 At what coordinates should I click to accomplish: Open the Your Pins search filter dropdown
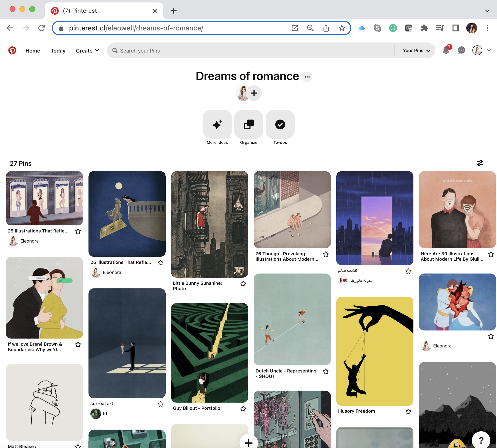click(x=416, y=51)
